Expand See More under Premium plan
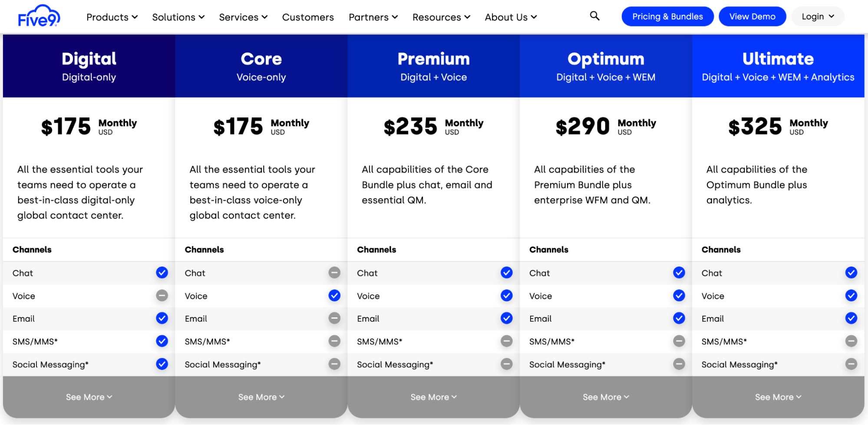 [433, 397]
